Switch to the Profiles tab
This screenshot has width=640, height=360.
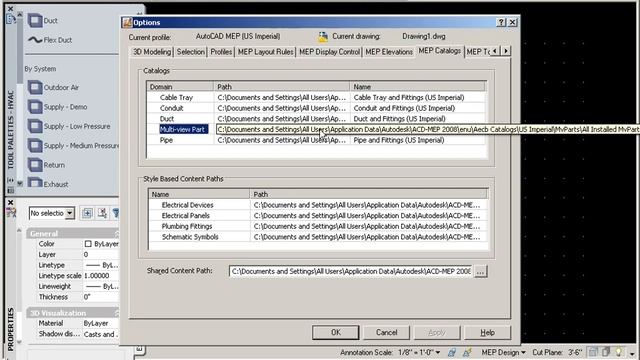pyautogui.click(x=221, y=52)
